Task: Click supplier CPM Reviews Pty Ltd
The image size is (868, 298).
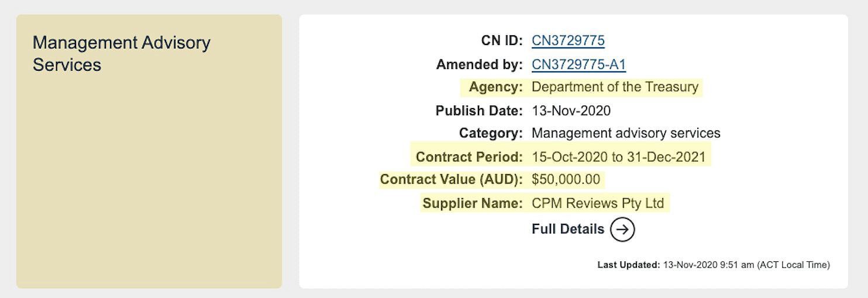Action: click(598, 203)
